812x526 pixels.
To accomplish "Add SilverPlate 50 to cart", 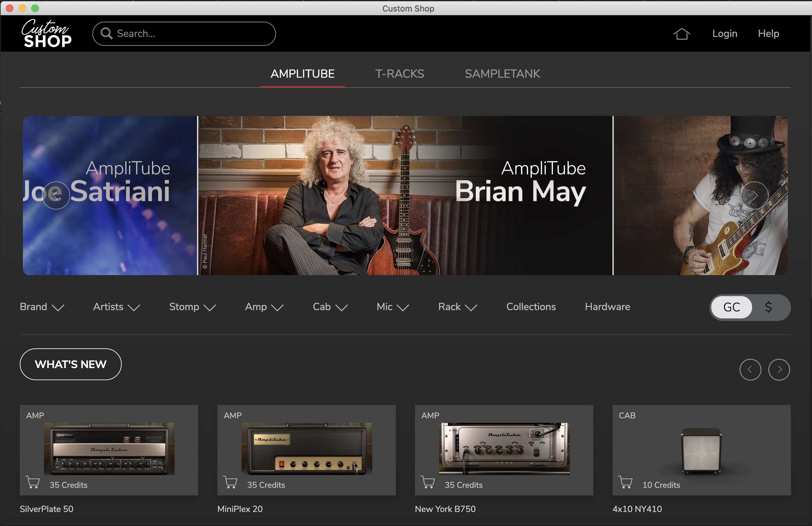I will (33, 482).
